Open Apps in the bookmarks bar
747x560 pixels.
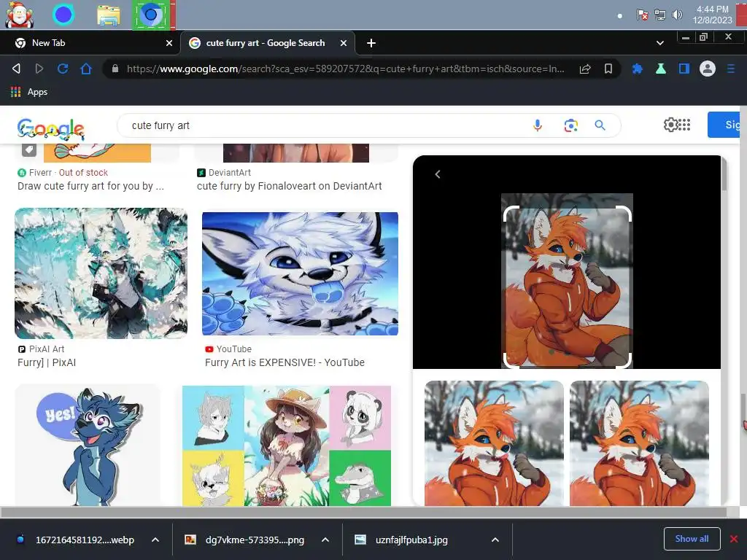(x=29, y=92)
